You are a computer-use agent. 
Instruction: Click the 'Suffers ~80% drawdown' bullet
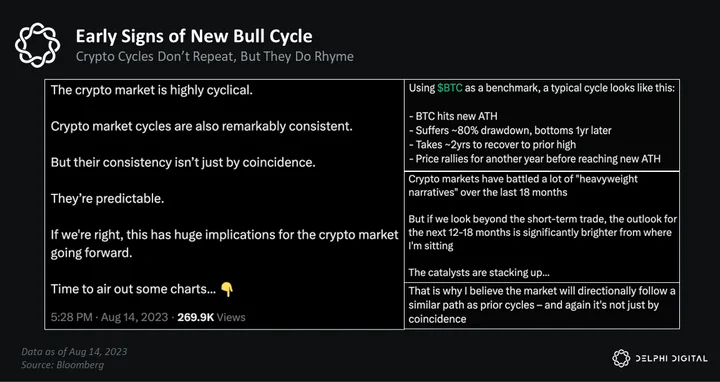tap(510, 130)
